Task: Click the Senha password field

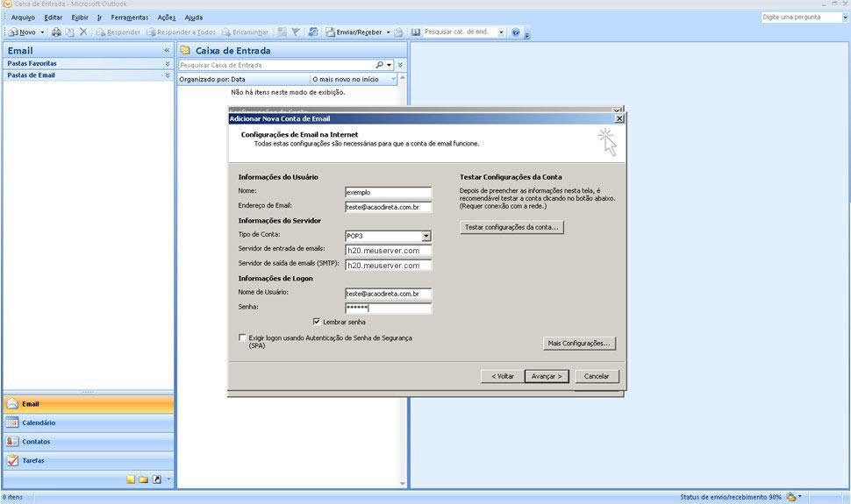Action: click(388, 309)
